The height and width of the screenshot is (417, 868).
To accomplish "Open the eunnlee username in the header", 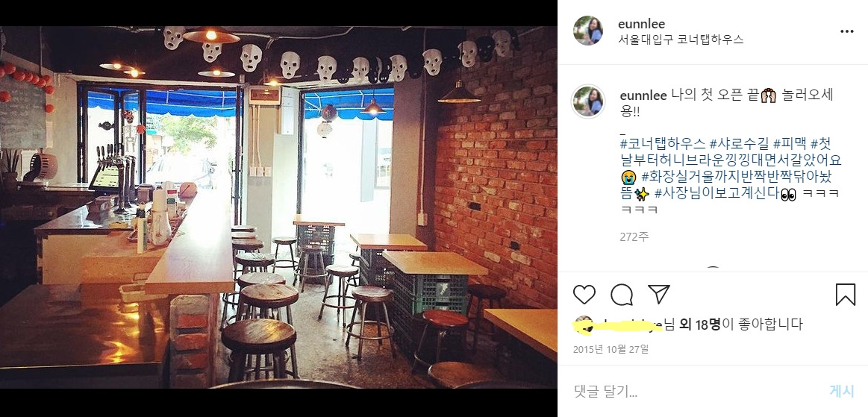I will [x=641, y=24].
